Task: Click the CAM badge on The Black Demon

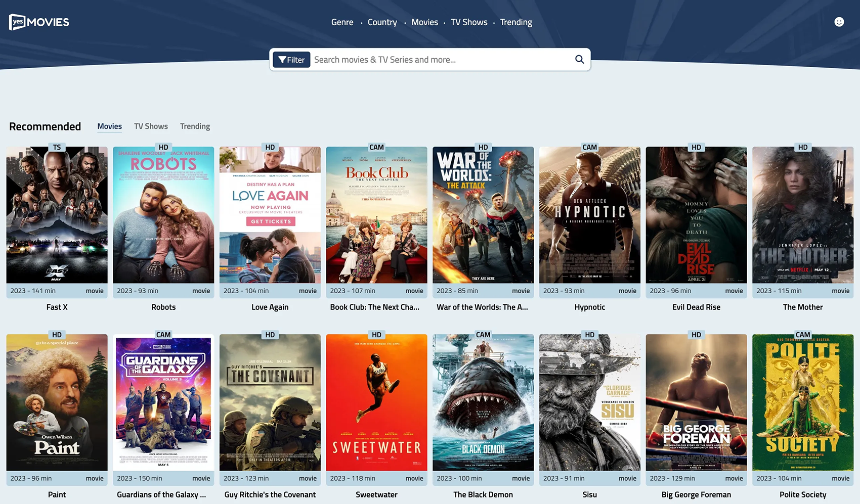Action: coord(483,335)
